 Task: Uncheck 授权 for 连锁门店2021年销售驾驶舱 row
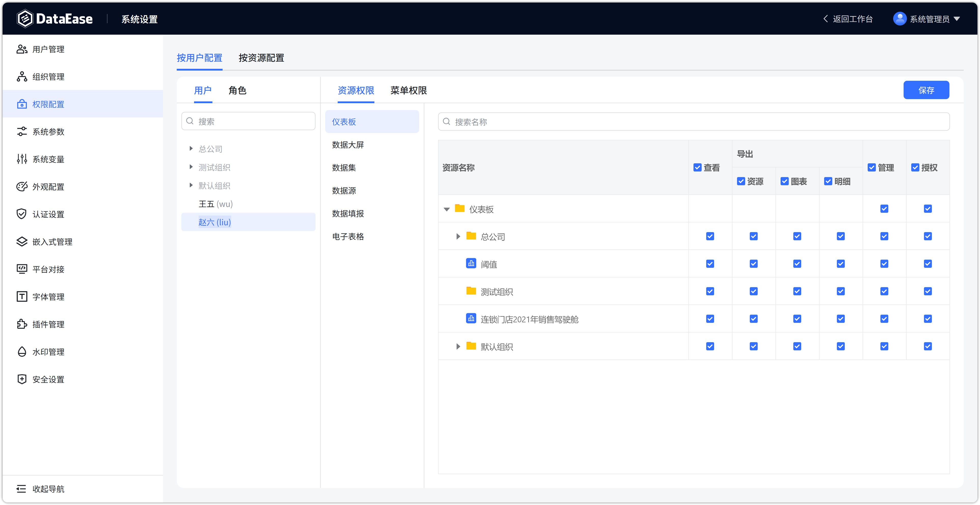point(928,318)
